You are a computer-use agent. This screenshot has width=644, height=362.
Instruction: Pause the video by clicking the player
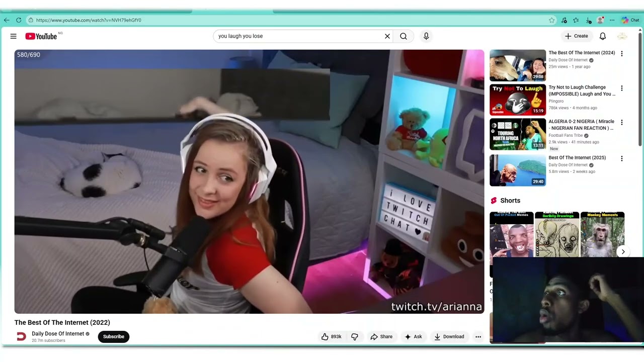coord(249,182)
